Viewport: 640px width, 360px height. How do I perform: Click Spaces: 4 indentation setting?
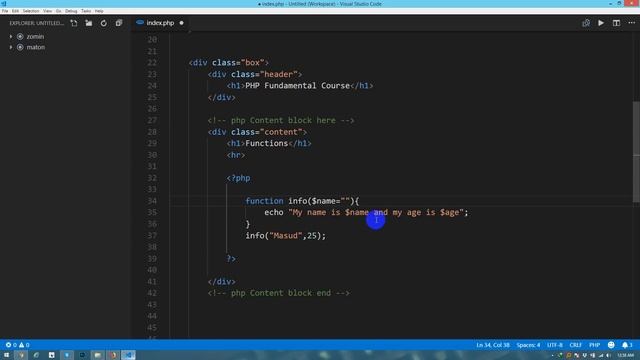click(x=528, y=345)
